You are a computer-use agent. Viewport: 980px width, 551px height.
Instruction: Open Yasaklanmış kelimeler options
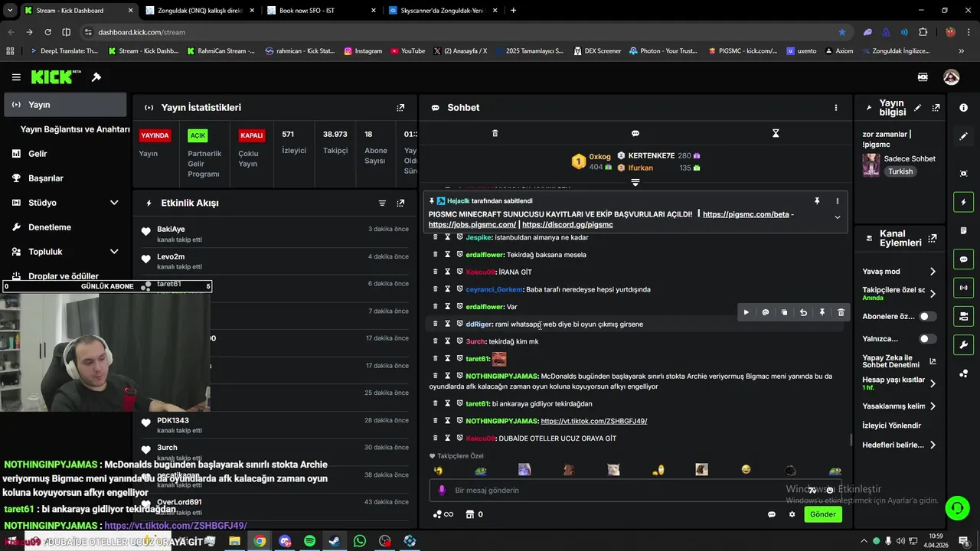point(899,406)
